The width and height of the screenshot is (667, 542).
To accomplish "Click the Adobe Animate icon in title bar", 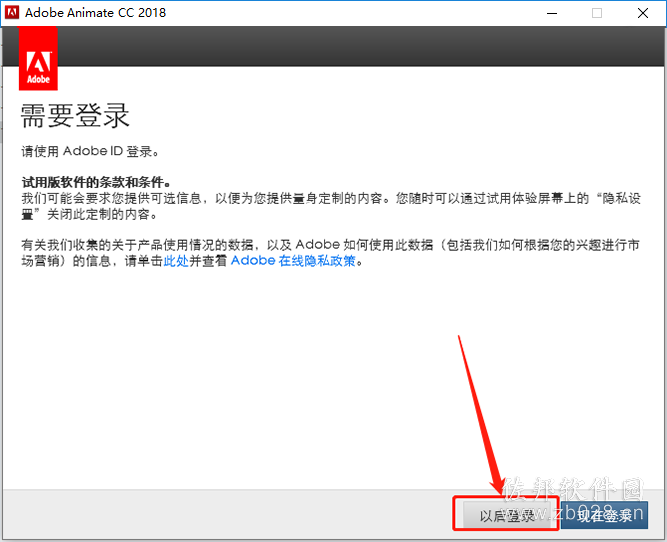I will point(11,13).
